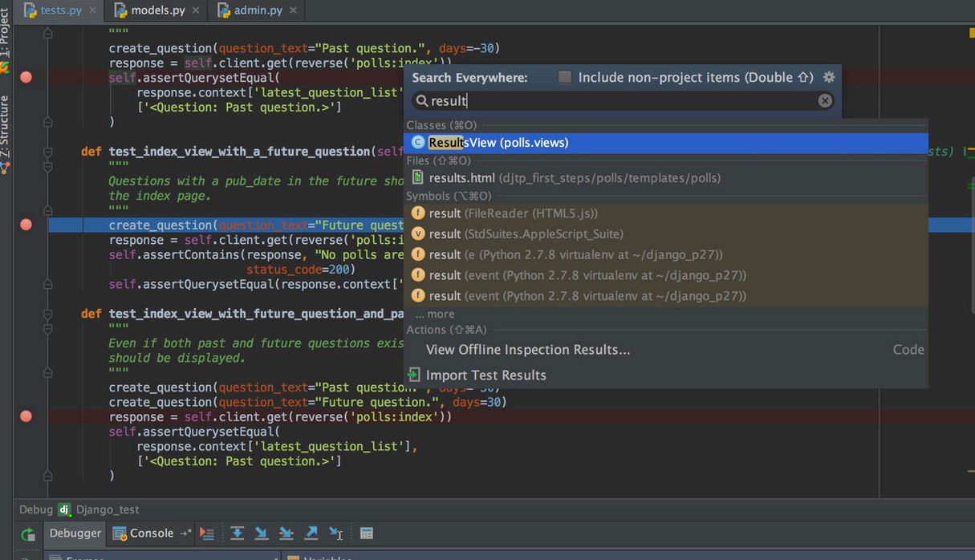Viewport: 975px width, 560px height.
Task: Click the fold end marker beside the first closing parenthesis
Action: tap(48, 122)
